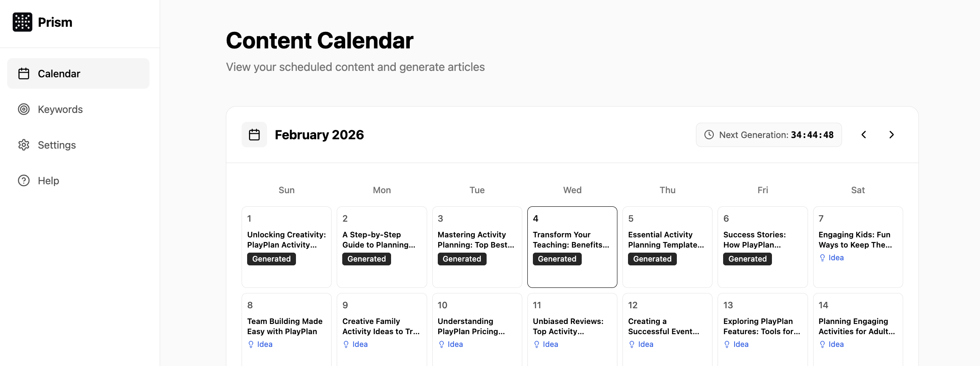This screenshot has height=366, width=980.
Task: Advance to the next month
Action: point(892,135)
